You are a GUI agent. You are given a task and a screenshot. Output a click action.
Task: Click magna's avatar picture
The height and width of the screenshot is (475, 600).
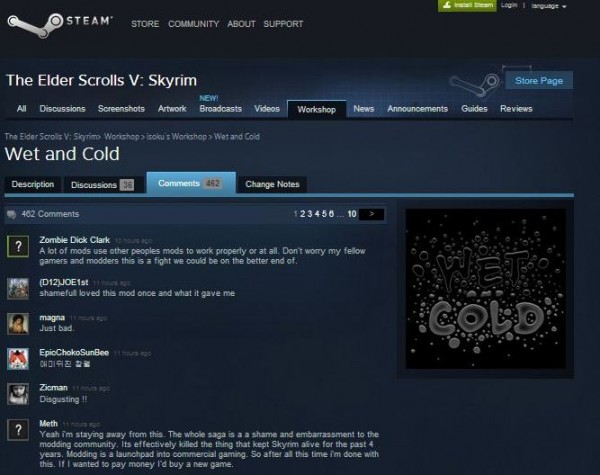coord(18,324)
